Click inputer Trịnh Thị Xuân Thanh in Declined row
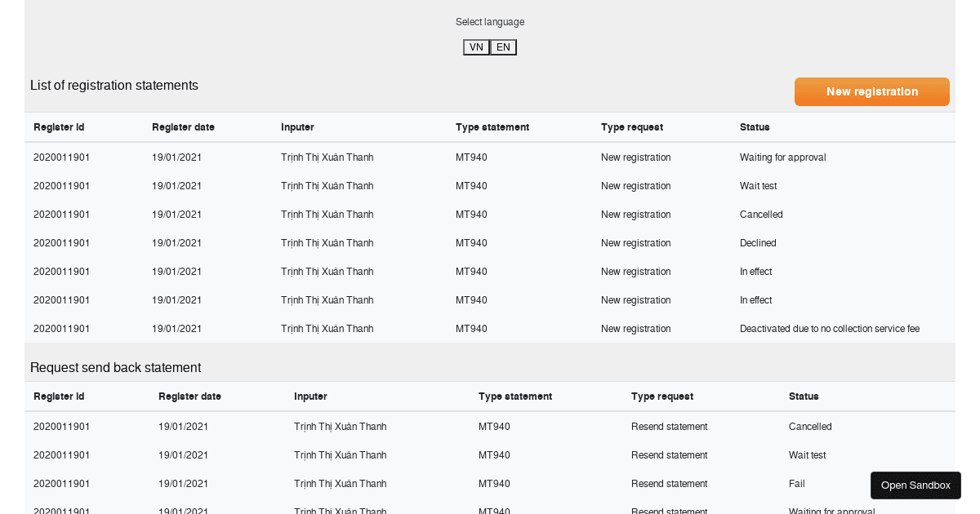The width and height of the screenshot is (980, 514). (x=327, y=243)
